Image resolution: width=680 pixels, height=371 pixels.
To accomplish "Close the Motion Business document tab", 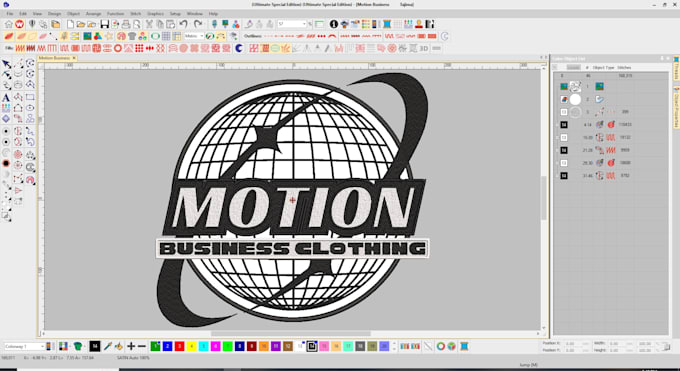I will [74, 58].
